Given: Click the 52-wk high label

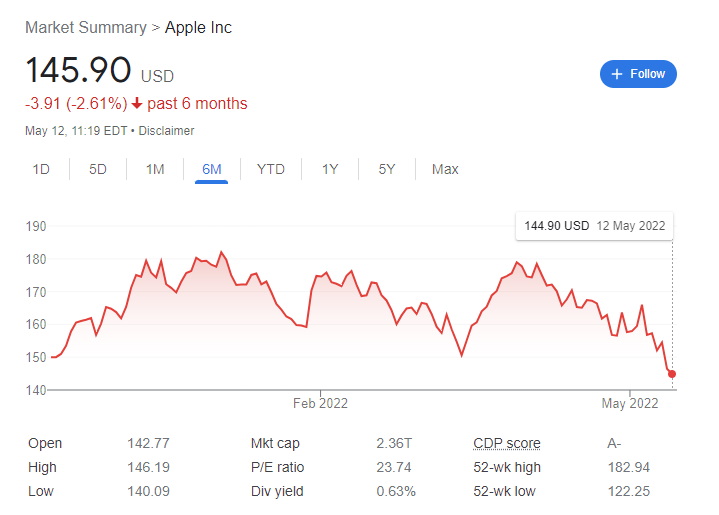Looking at the screenshot, I should pos(507,467).
